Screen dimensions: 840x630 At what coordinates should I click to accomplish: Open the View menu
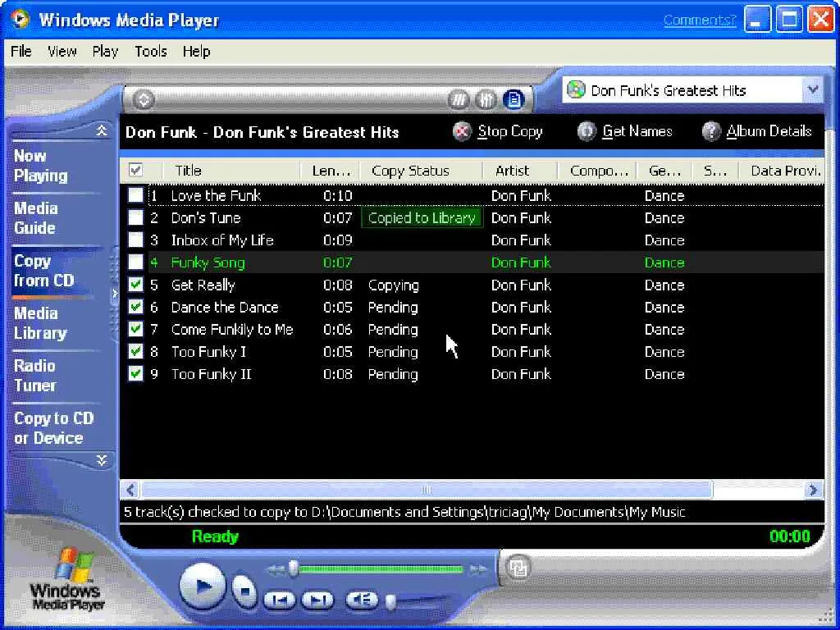[62, 52]
